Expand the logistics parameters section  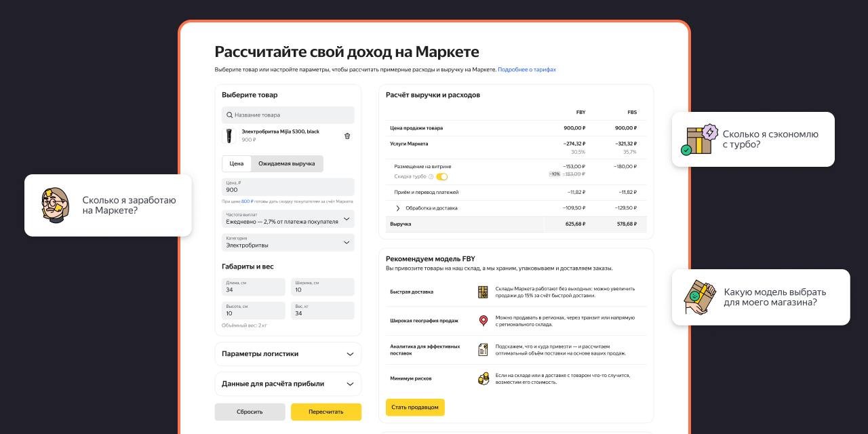pos(288,354)
